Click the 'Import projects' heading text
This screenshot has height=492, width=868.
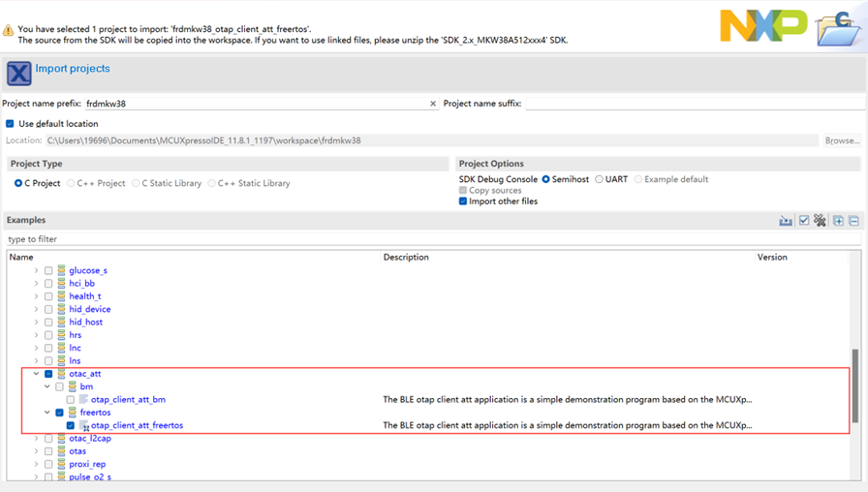(73, 69)
